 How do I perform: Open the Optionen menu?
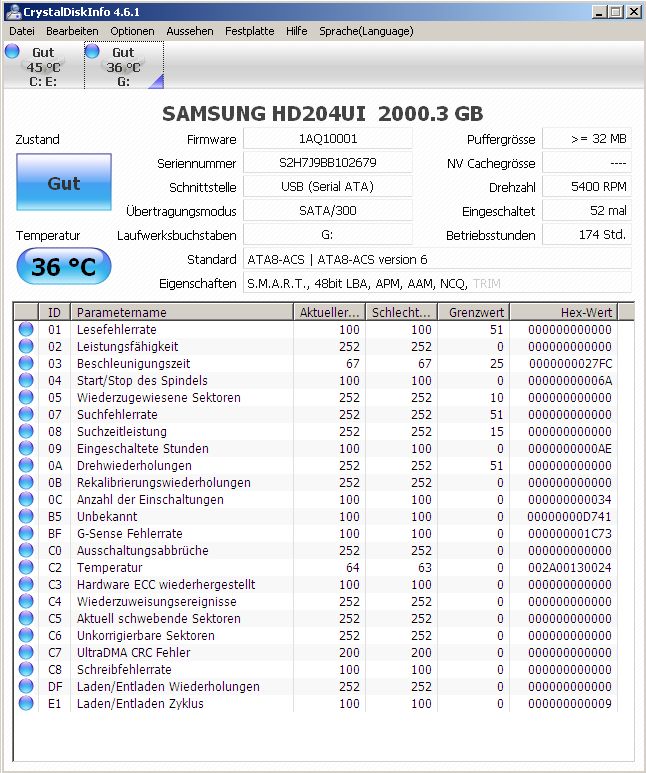tap(132, 31)
